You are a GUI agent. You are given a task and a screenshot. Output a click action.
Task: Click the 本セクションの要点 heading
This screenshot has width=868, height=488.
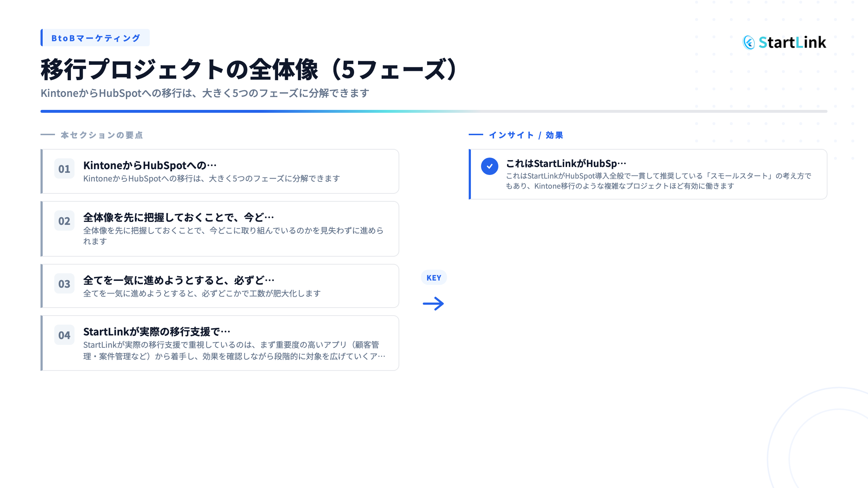tap(102, 135)
